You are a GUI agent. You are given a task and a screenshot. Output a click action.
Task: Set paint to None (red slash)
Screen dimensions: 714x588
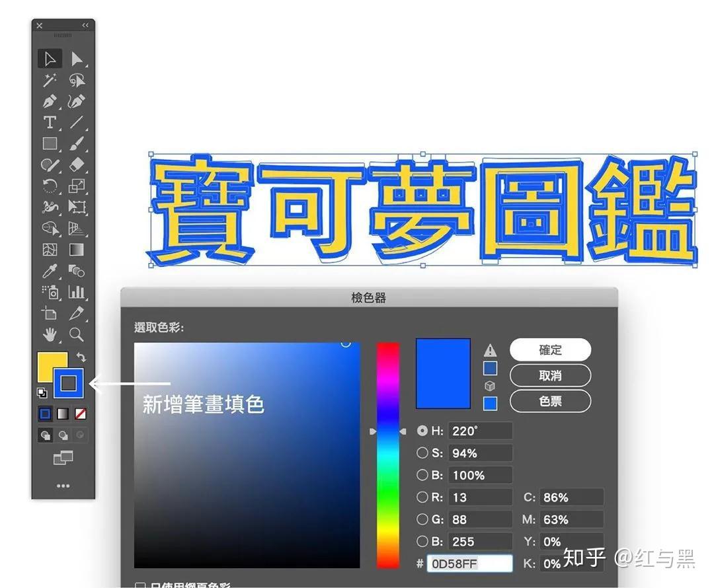pos(80,414)
